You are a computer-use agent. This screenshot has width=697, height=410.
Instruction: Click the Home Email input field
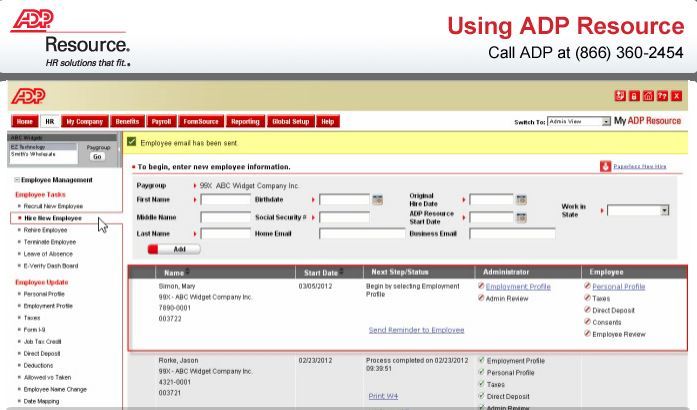pos(362,233)
